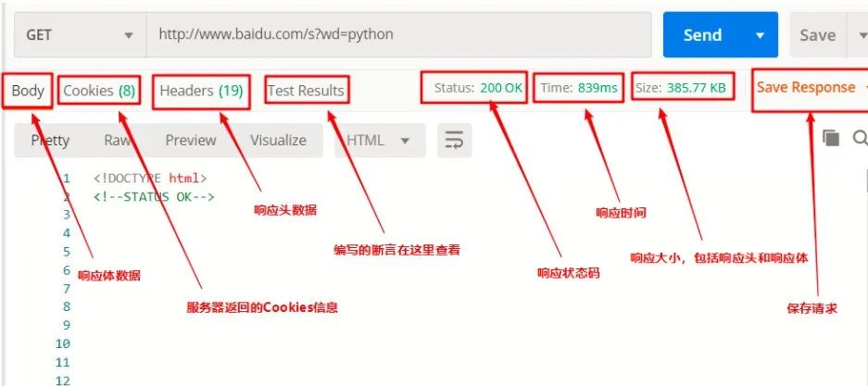Open the GET method dropdown
This screenshot has width=868, height=386.
pyautogui.click(x=81, y=35)
